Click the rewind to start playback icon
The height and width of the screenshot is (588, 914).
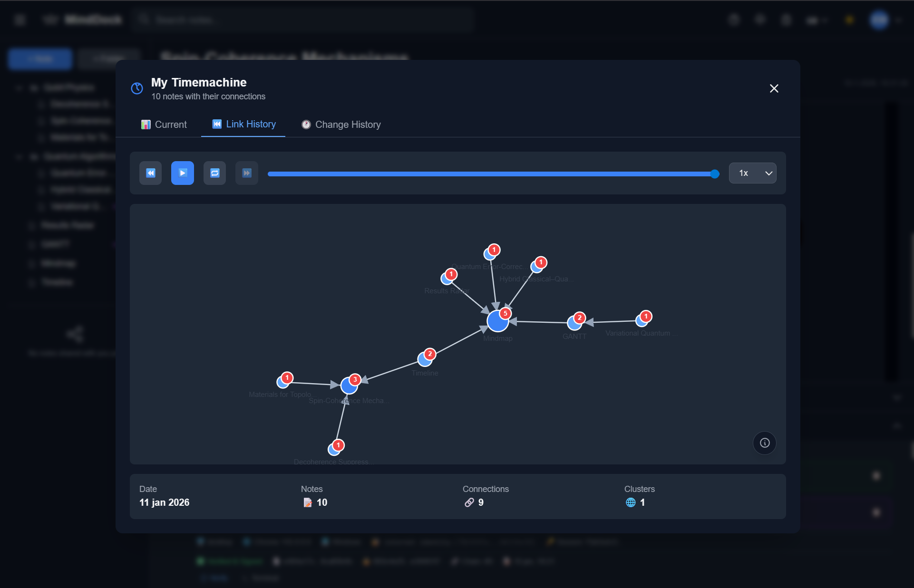pos(150,173)
